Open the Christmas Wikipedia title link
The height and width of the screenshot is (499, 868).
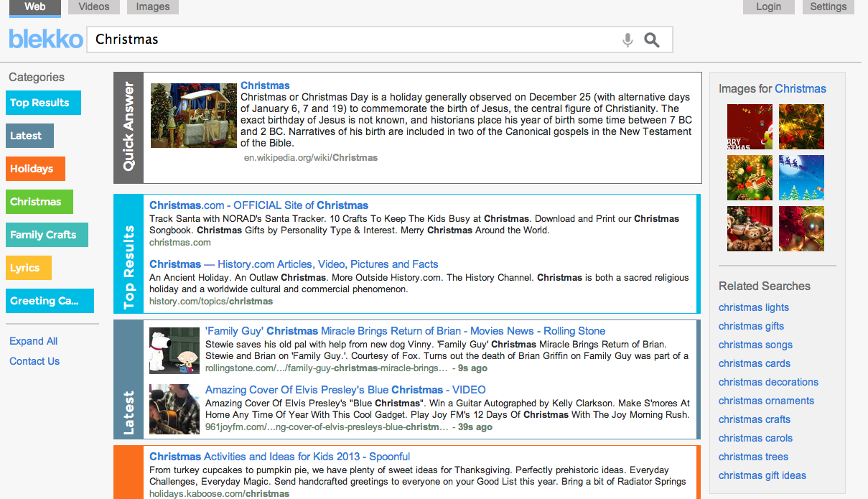[265, 85]
